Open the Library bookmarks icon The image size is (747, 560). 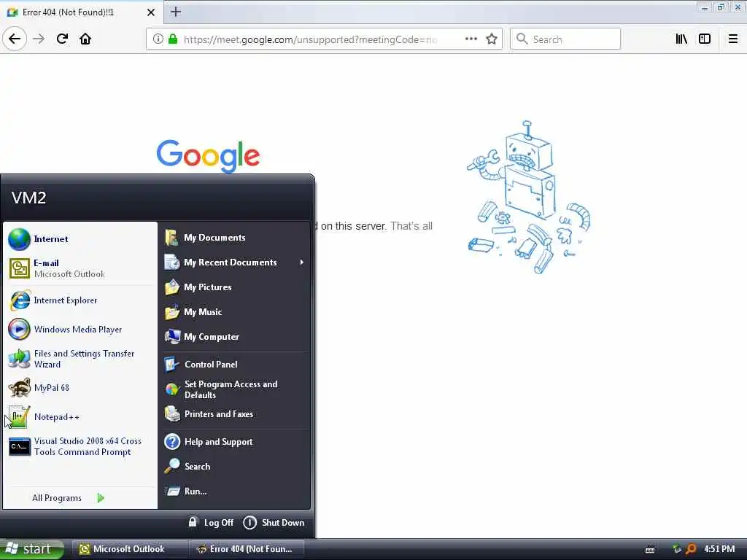point(681,39)
